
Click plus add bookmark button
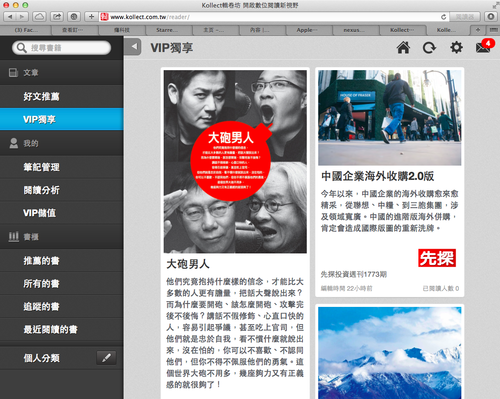point(91,17)
